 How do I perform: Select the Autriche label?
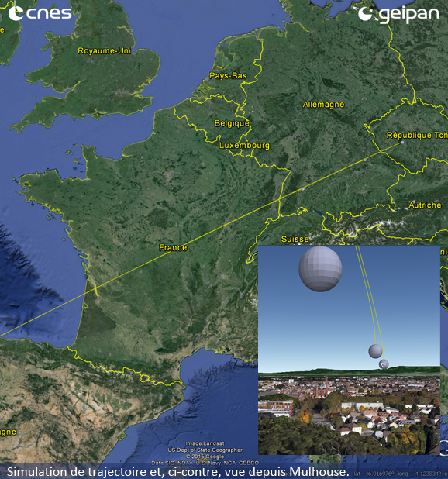click(425, 205)
